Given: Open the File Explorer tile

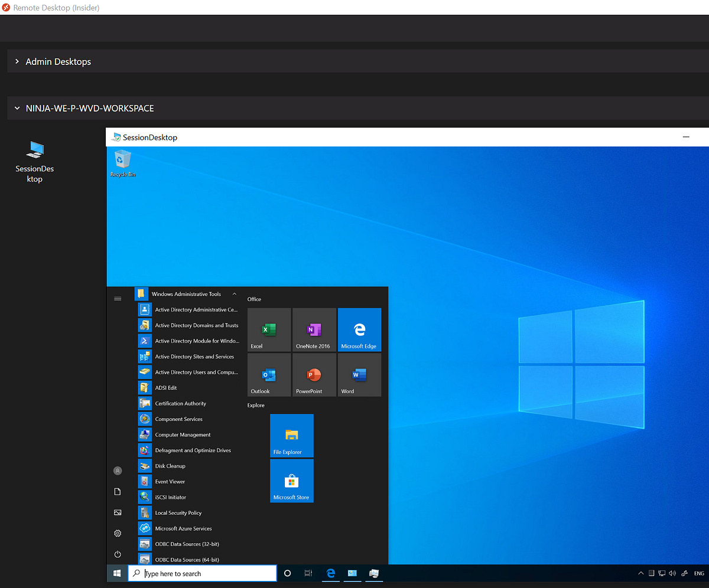Looking at the screenshot, I should [x=292, y=436].
